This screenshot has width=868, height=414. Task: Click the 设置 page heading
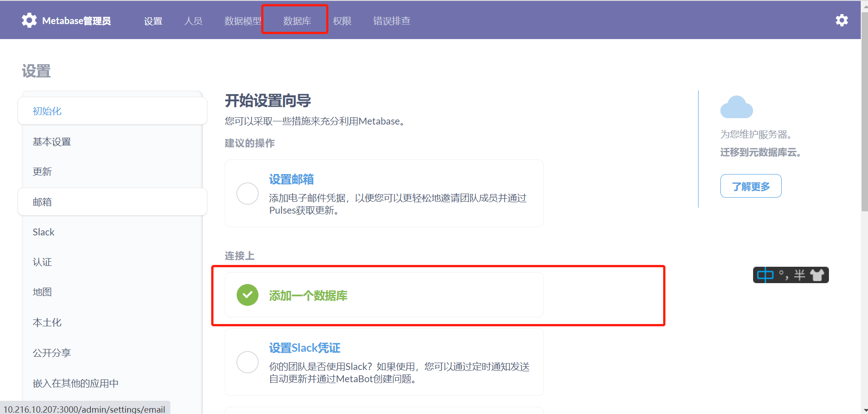click(36, 71)
